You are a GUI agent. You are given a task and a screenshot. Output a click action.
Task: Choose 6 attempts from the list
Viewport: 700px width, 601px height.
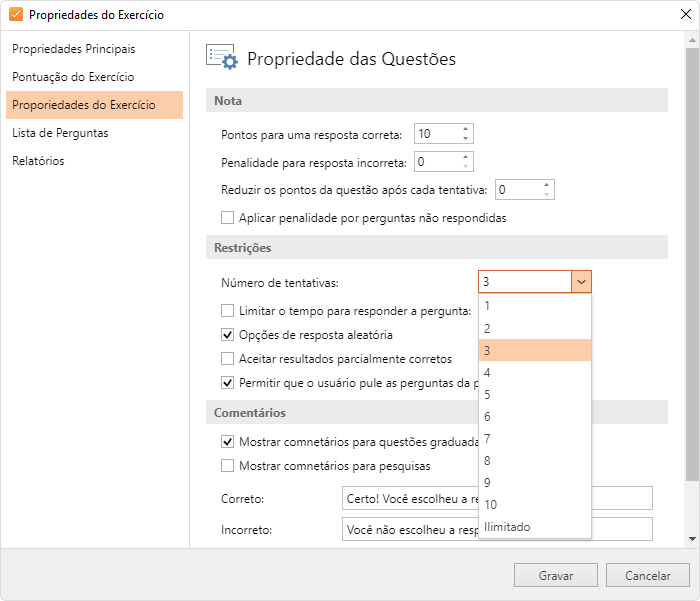(x=535, y=416)
